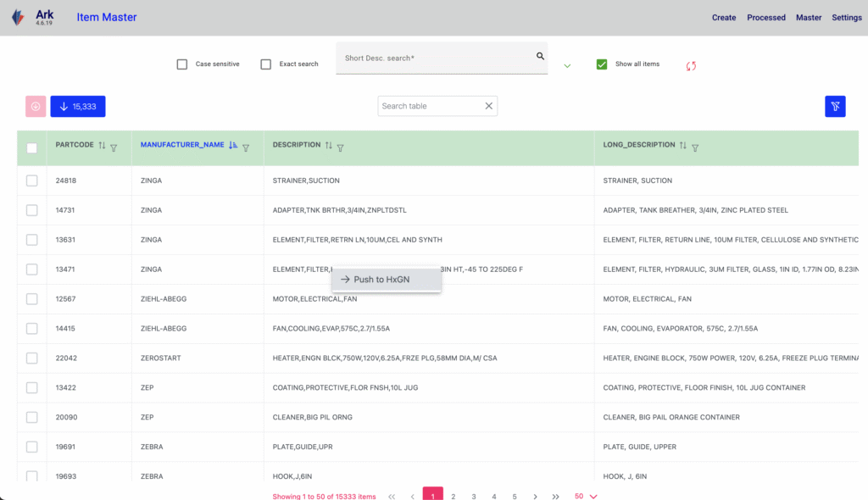The width and height of the screenshot is (868, 500).
Task: Select the row checkbox for partcode 24818
Action: tap(32, 181)
